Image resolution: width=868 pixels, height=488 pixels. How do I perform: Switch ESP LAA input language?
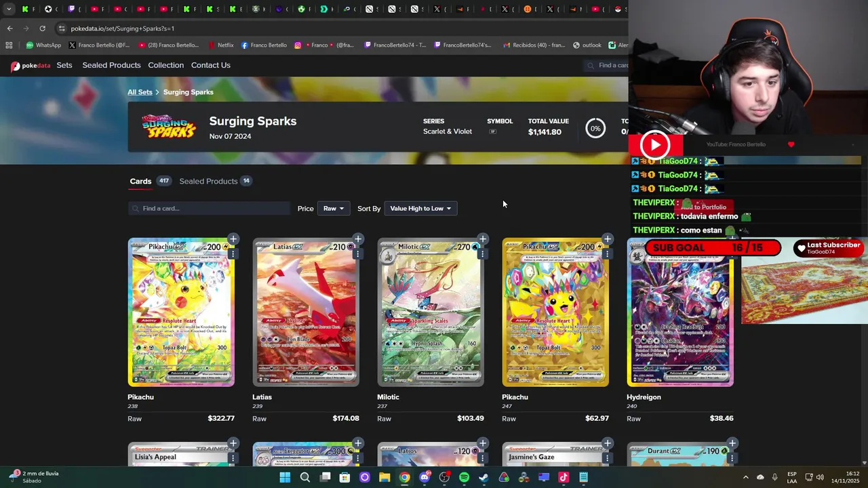(792, 477)
